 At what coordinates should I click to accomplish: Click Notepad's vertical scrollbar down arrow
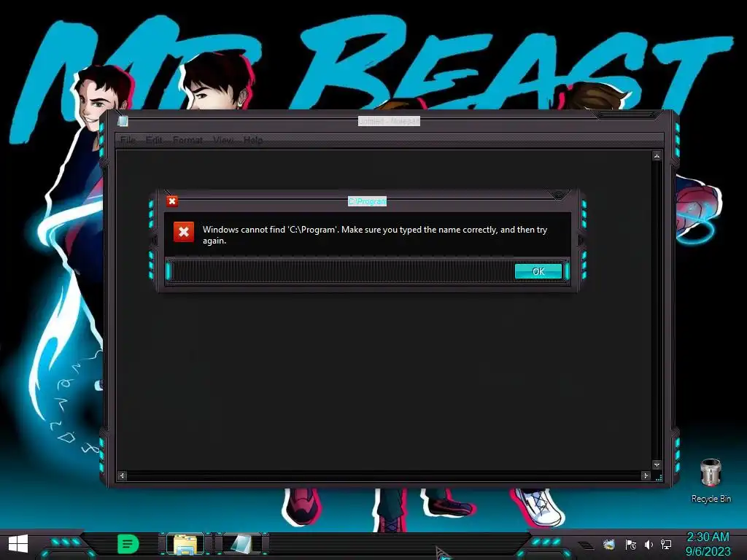pos(657,464)
